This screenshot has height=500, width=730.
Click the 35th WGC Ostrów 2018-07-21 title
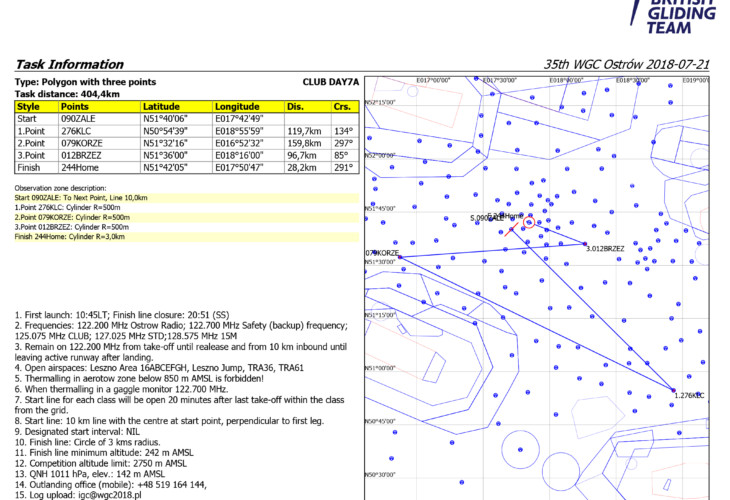pos(627,63)
